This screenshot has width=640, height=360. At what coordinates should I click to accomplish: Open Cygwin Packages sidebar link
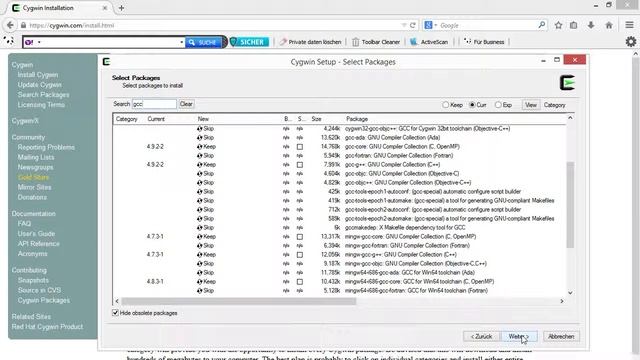[x=44, y=300]
